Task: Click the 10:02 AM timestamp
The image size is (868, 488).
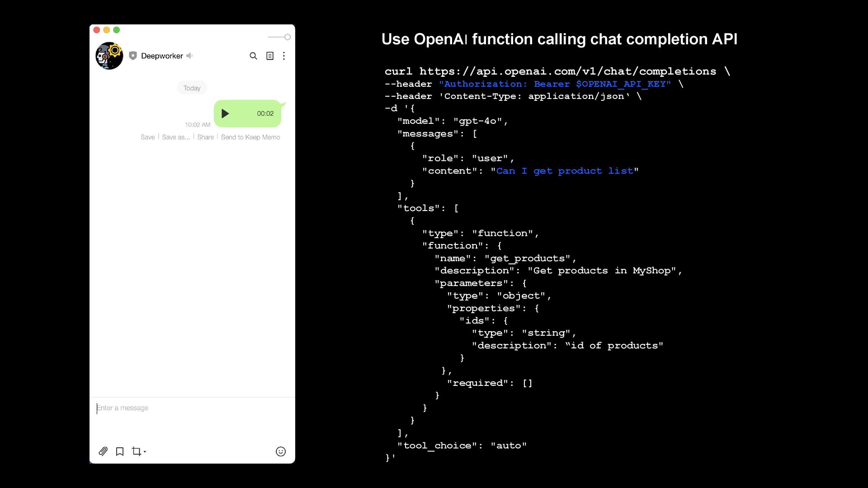Action: (198, 125)
